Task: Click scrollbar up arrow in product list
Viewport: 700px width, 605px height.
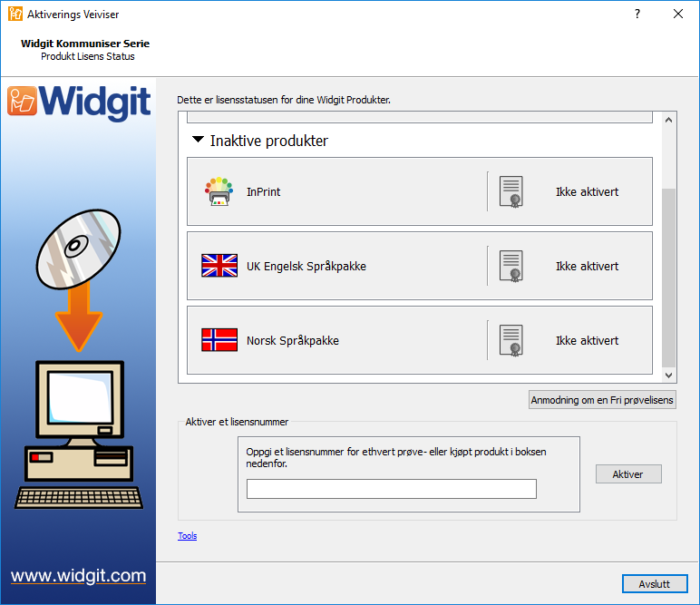Action: [x=668, y=120]
